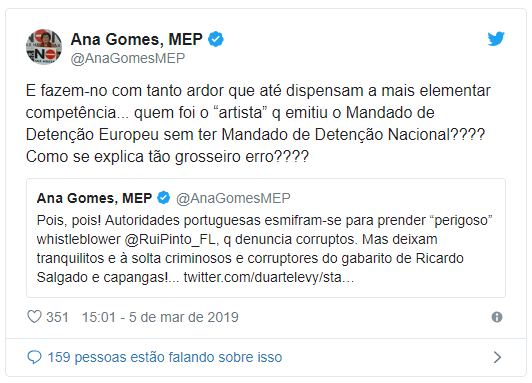Screen dimensions: 532x383
Task: Click the 351 likes count
Action: pos(57,317)
